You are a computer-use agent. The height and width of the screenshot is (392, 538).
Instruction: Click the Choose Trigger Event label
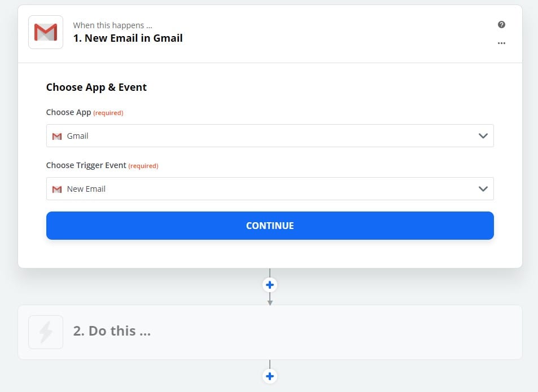(x=86, y=165)
